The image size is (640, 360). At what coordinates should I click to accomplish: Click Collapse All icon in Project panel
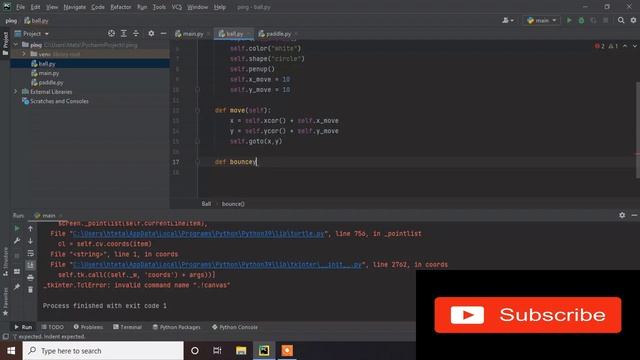pos(136,33)
